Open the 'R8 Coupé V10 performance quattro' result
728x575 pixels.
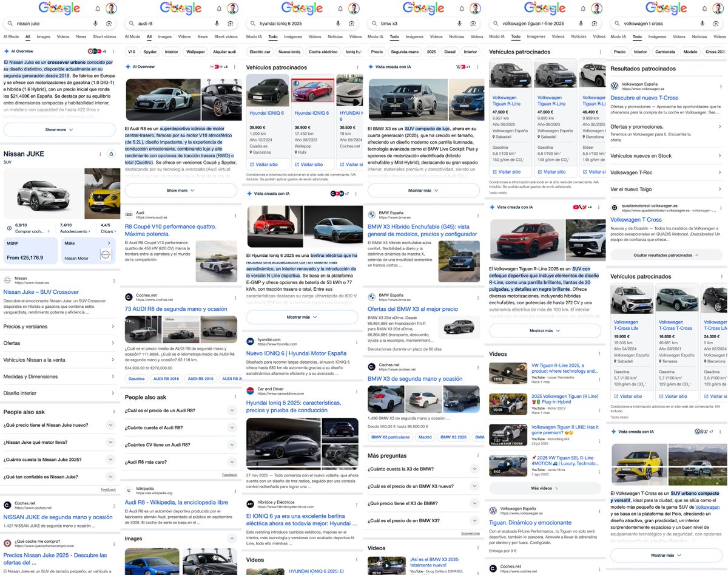tap(170, 230)
